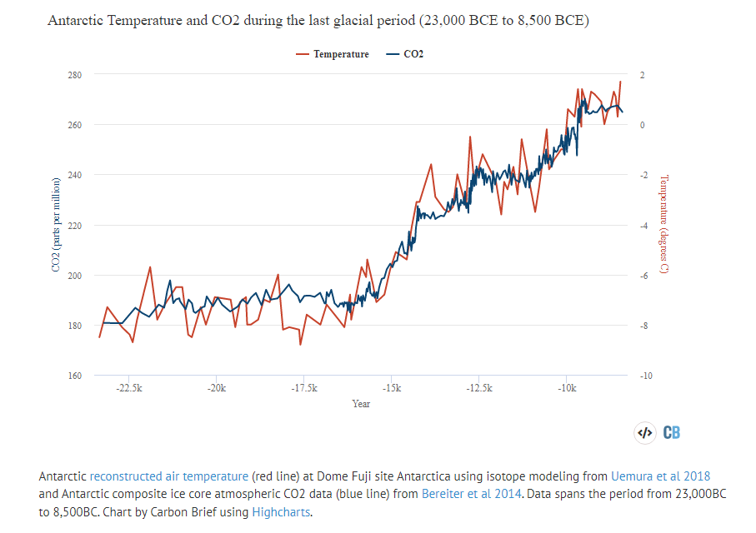Click the blue CO2 legend line marker
The height and width of the screenshot is (533, 756).
pyautogui.click(x=393, y=54)
